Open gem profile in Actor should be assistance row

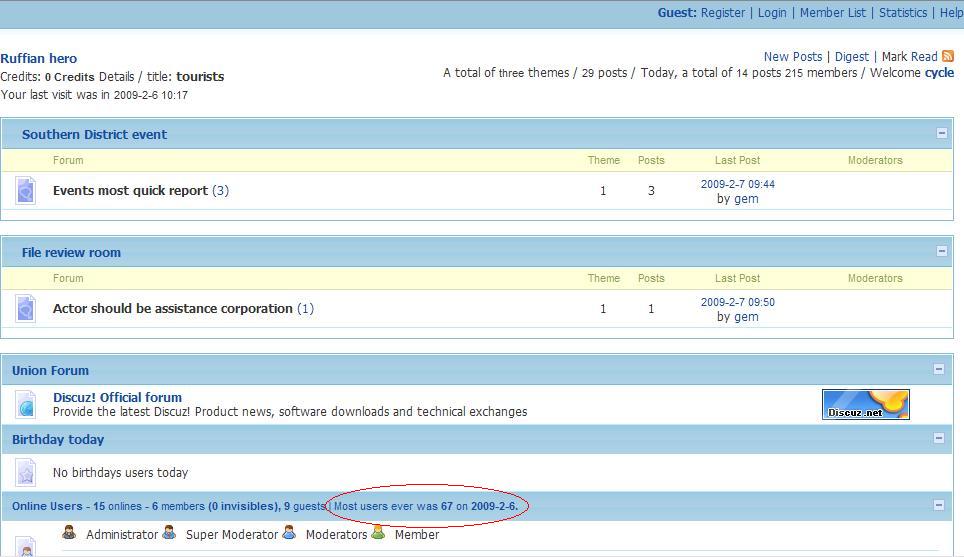pos(746,317)
